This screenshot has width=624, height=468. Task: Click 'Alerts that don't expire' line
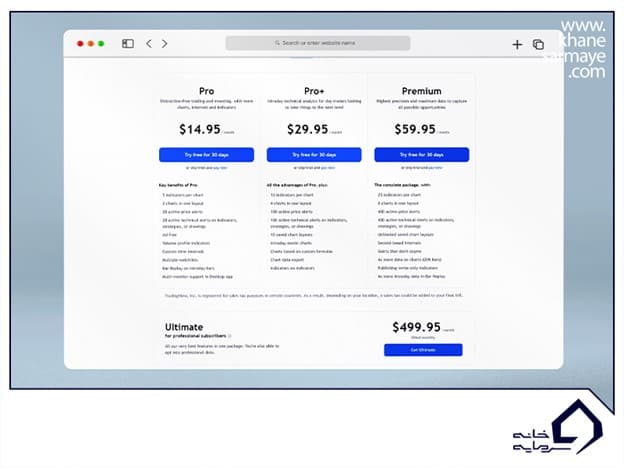pos(399,251)
